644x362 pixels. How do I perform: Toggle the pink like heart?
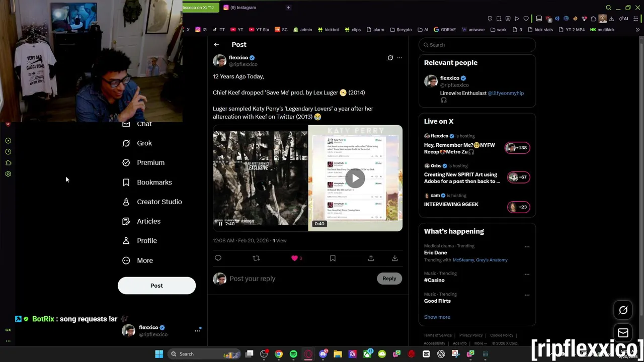coord(294,258)
